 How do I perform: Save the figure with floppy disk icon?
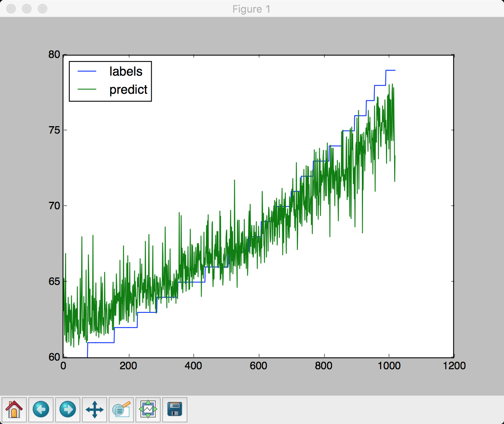point(175,410)
